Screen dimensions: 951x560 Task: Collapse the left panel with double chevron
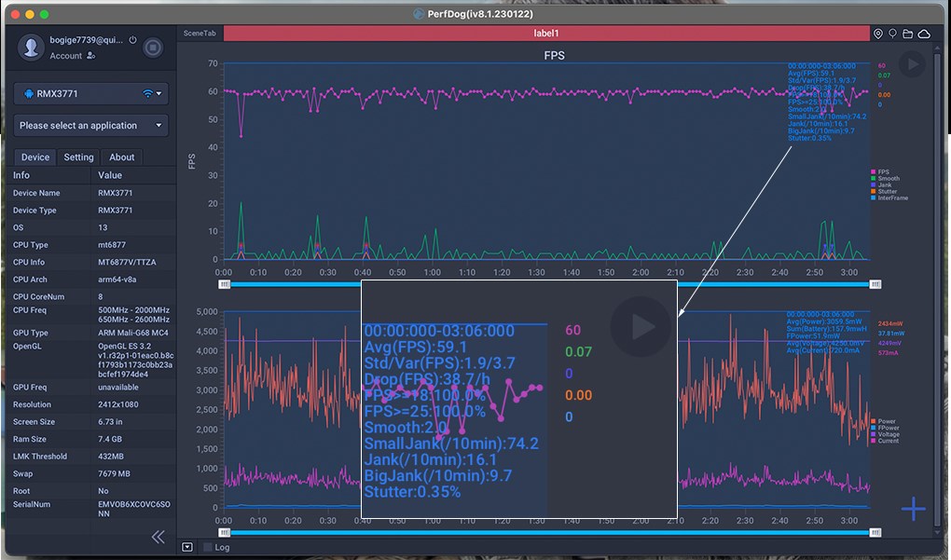158,537
